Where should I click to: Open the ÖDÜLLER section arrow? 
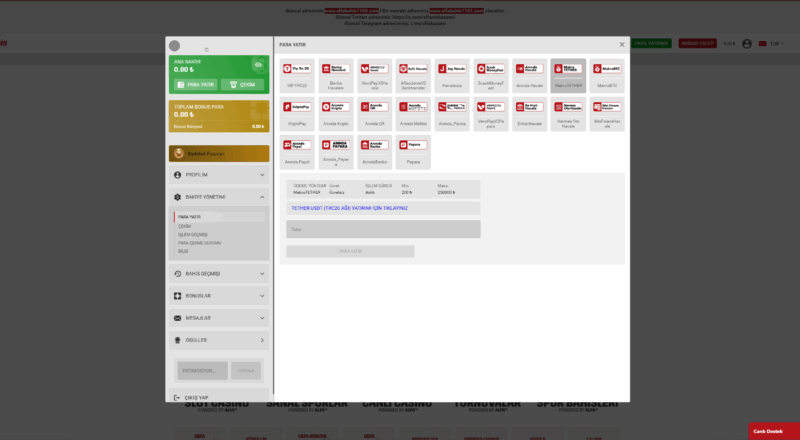pyautogui.click(x=262, y=340)
